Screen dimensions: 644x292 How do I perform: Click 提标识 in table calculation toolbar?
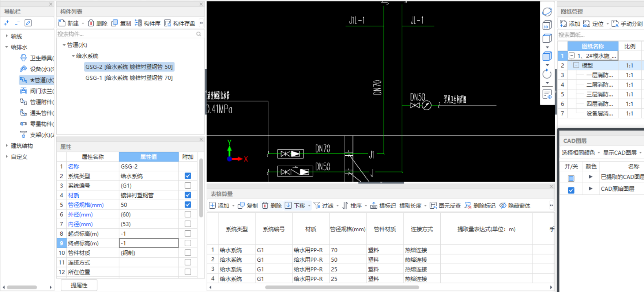point(383,206)
